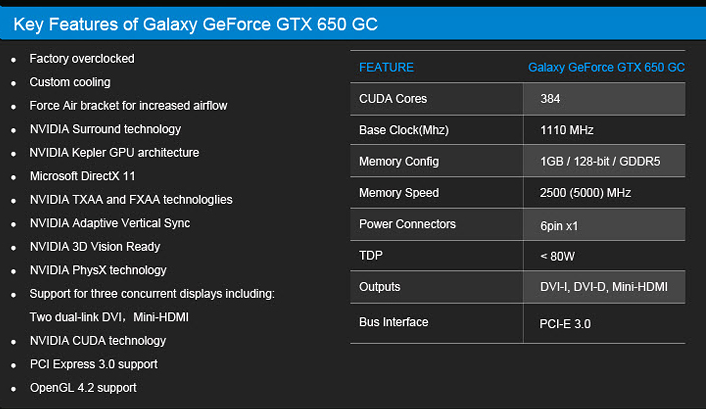Click the OpenGL 4.2 support item

pos(83,387)
